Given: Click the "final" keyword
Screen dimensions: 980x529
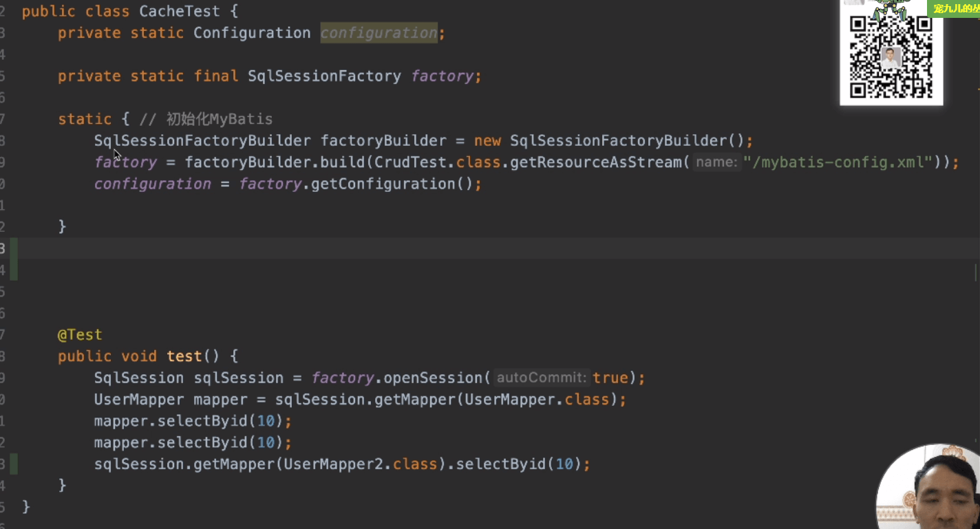Looking at the screenshot, I should [x=215, y=76].
